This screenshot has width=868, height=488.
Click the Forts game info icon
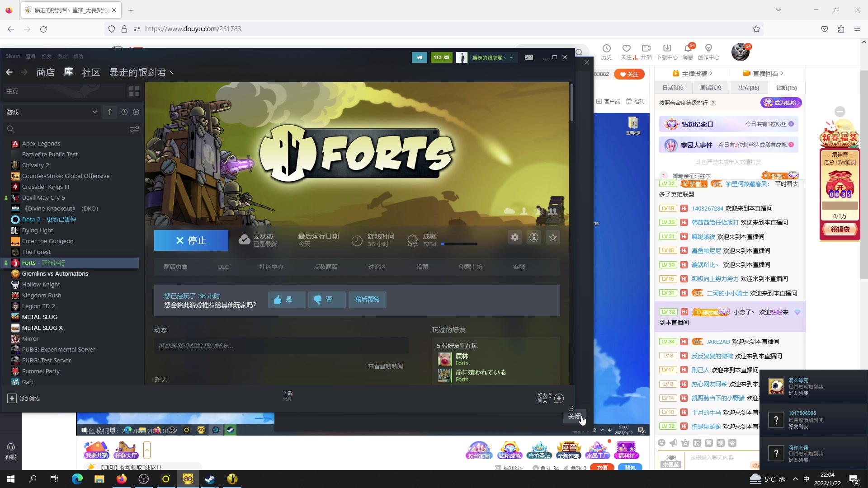(x=534, y=238)
